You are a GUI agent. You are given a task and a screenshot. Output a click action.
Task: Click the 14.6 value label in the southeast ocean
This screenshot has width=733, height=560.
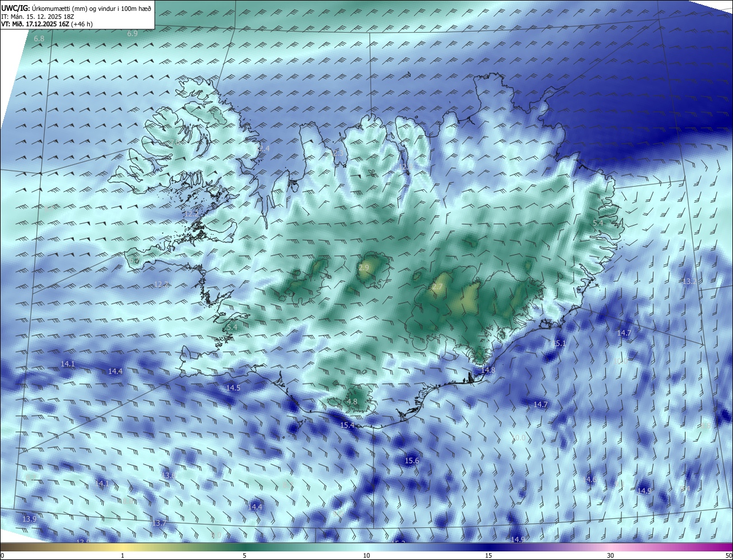point(589,479)
